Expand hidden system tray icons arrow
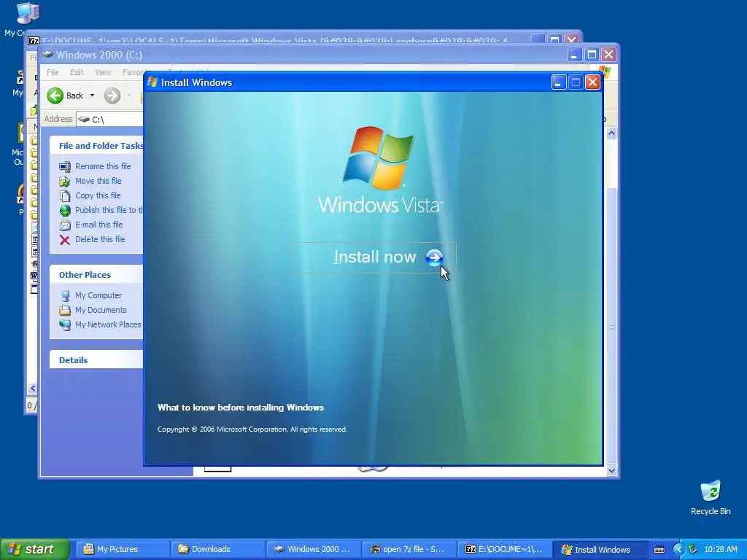747x560 pixels. (x=678, y=550)
